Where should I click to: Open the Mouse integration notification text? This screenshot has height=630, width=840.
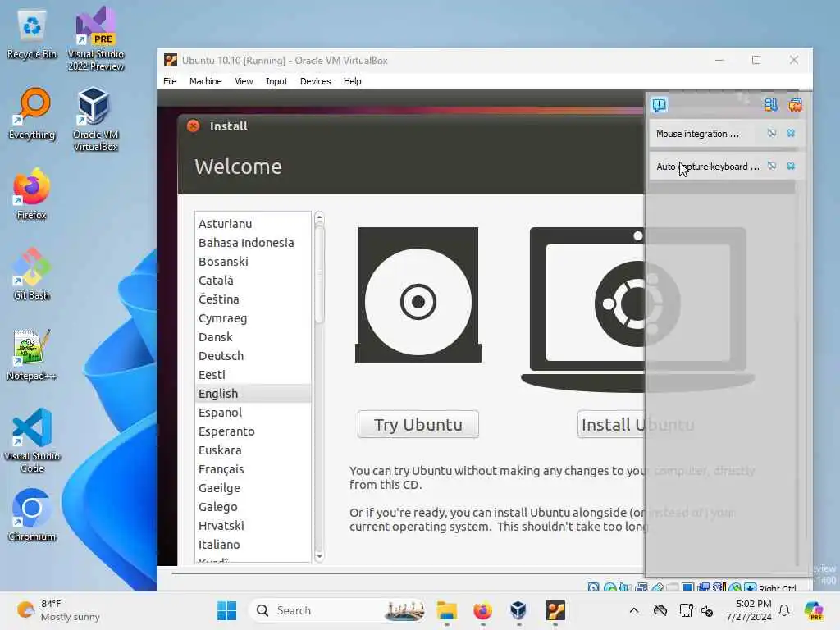[x=697, y=134]
